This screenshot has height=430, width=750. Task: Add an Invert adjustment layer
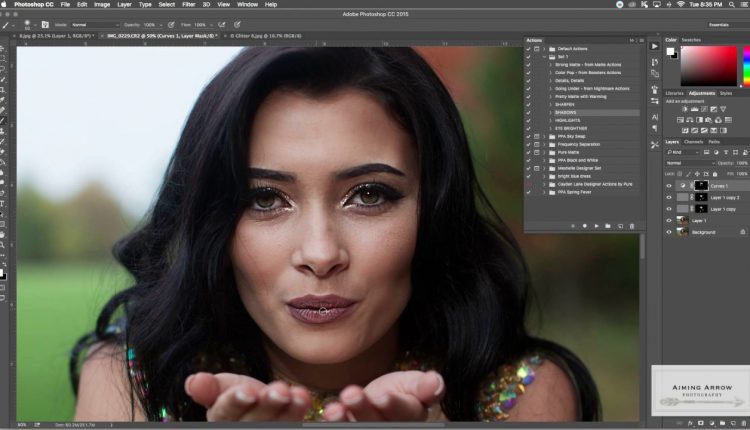685,130
